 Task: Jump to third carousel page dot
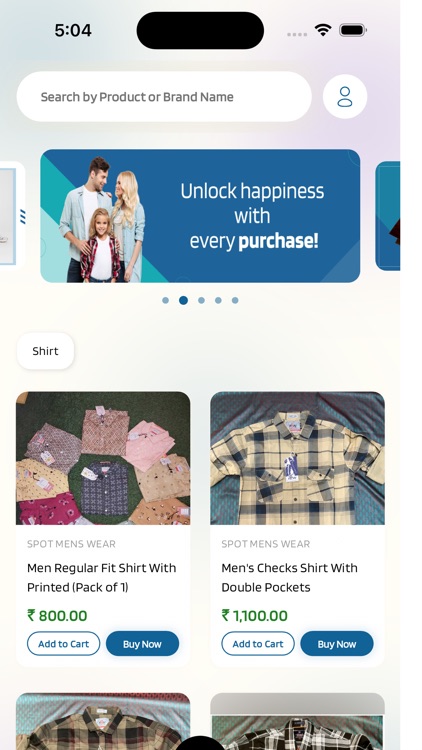tap(201, 300)
